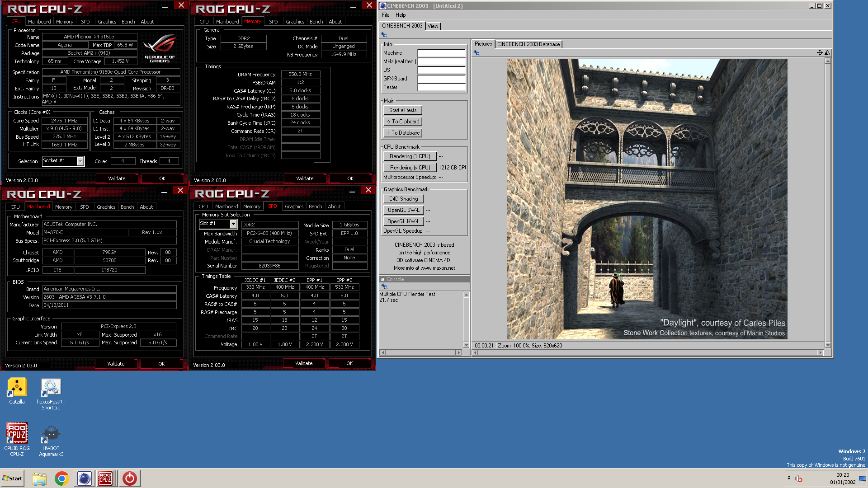Click the CINEBENCH title bar app icon
Image resolution: width=868 pixels, height=488 pixels.
[x=383, y=6]
